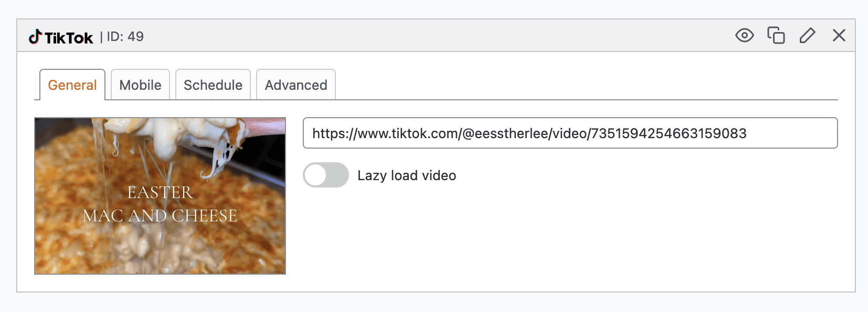Switch to the Mobile tab
This screenshot has width=868, height=312.
click(x=140, y=85)
